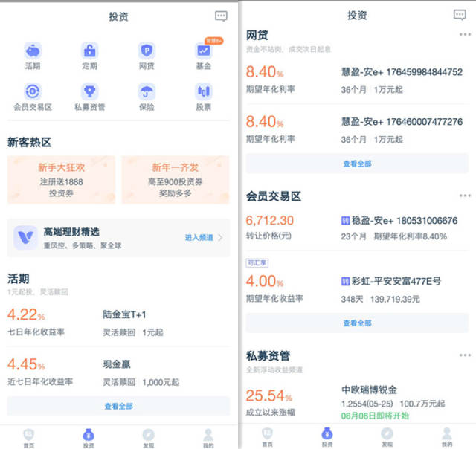Select 投资 tab on right screen
The image size is (476, 449).
[327, 437]
